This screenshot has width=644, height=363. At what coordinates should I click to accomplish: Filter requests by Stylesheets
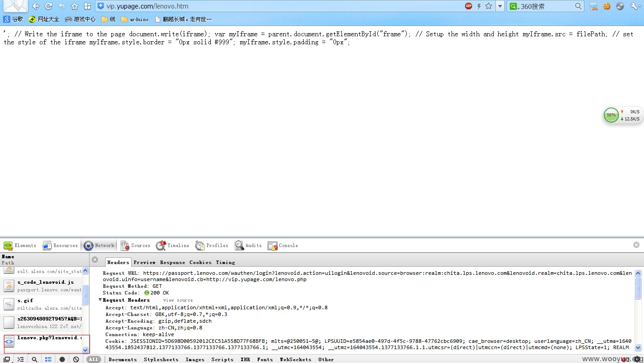point(161,359)
